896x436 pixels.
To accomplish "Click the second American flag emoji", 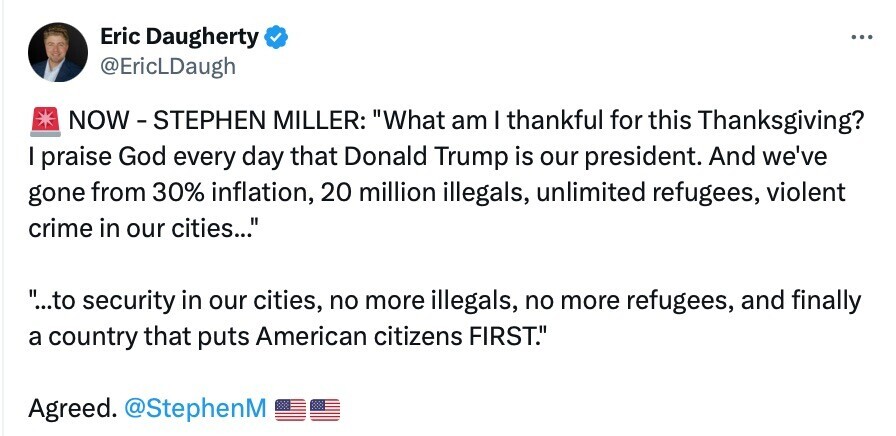I will pyautogui.click(x=326, y=409).
